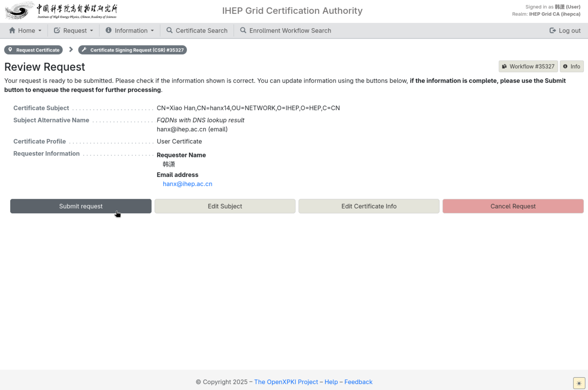588x390 pixels.
Task: Click the Certificate Search magnifier icon
Action: pos(170,30)
